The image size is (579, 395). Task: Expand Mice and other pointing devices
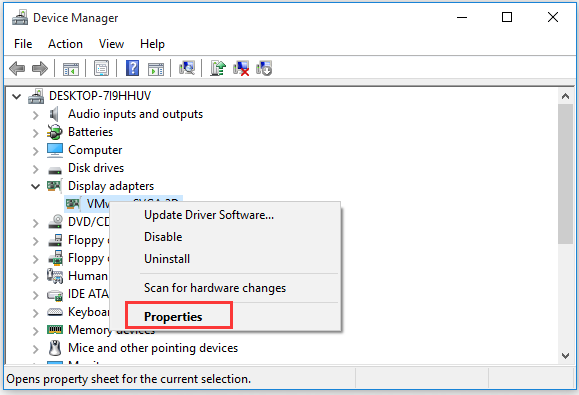35,349
